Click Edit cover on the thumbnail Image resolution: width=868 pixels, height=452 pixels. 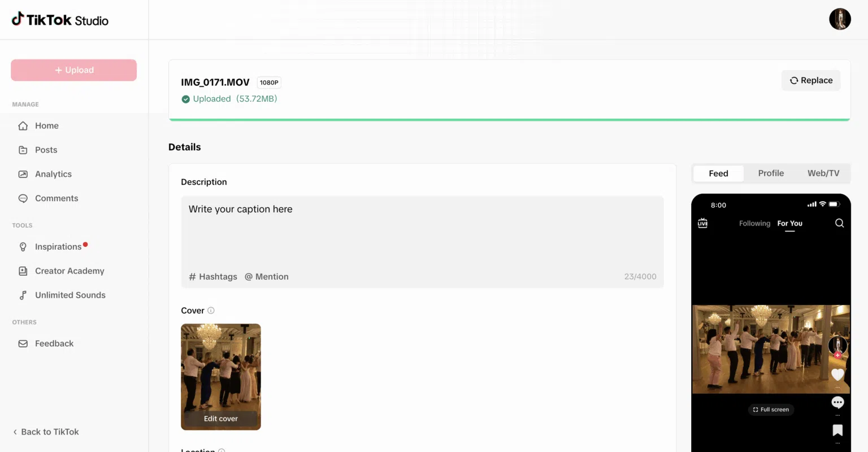click(x=220, y=418)
